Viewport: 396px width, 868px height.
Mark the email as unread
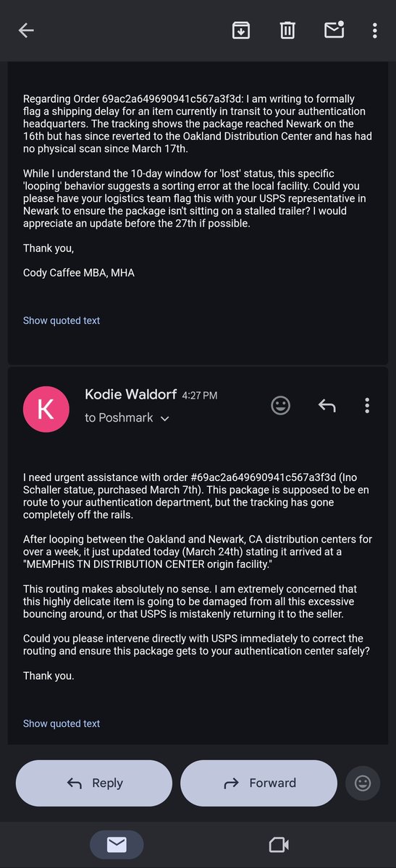click(x=334, y=30)
